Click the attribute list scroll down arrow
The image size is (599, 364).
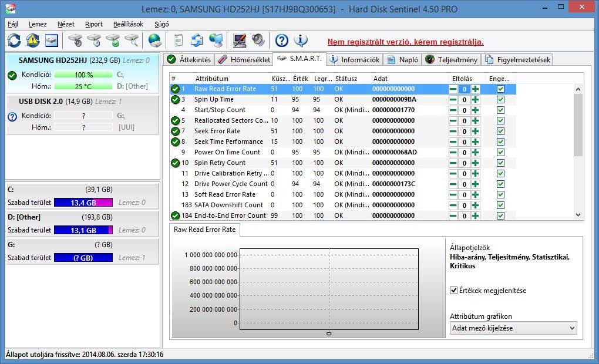point(578,215)
